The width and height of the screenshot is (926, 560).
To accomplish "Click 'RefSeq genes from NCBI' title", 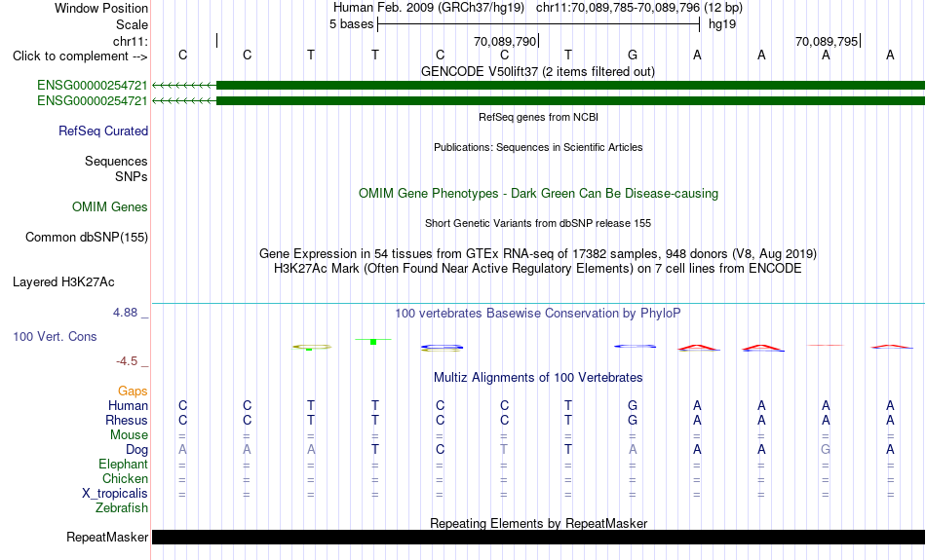I will (538, 117).
